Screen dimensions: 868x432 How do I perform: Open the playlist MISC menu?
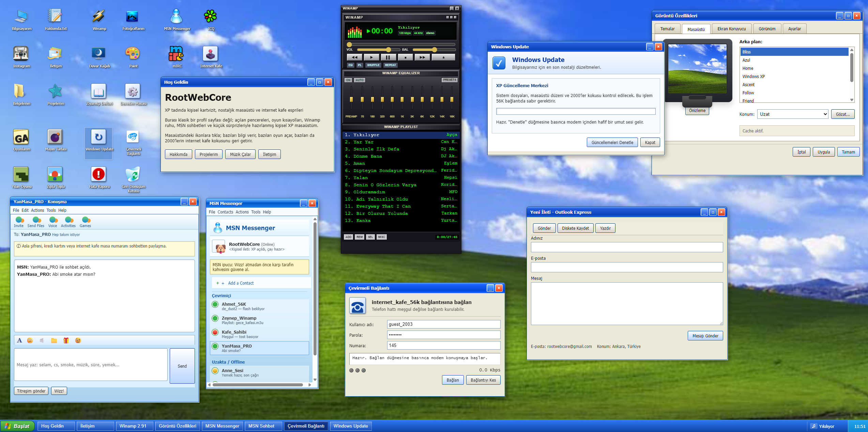click(x=381, y=237)
